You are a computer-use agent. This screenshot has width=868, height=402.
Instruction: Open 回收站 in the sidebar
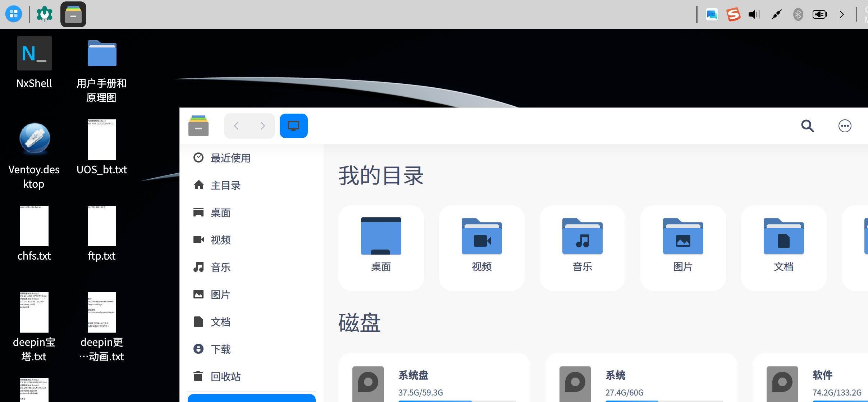[x=225, y=376]
